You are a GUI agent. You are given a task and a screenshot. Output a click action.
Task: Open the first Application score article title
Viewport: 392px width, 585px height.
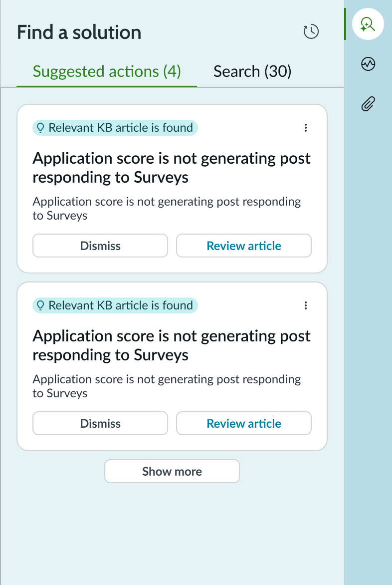tap(172, 167)
